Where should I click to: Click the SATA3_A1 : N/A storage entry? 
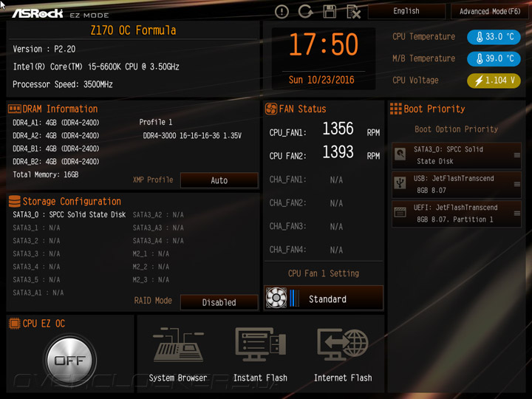[38, 293]
